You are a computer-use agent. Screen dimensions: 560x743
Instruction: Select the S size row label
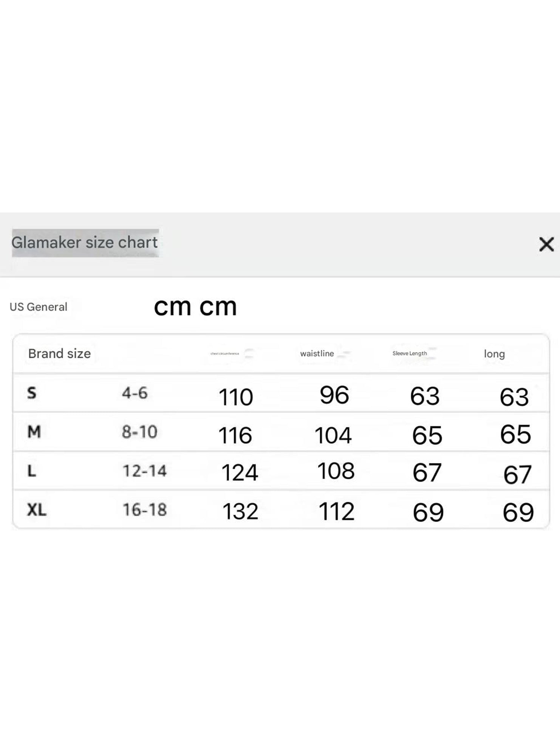32,393
